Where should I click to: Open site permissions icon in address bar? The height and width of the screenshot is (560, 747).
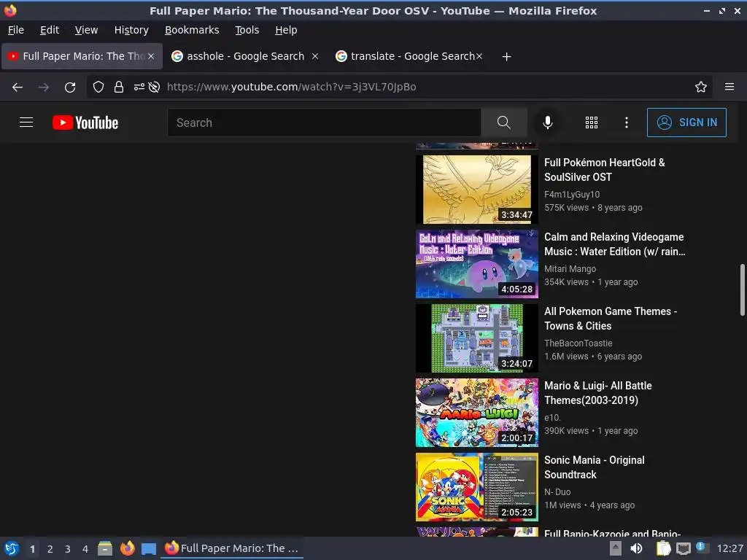(x=139, y=87)
